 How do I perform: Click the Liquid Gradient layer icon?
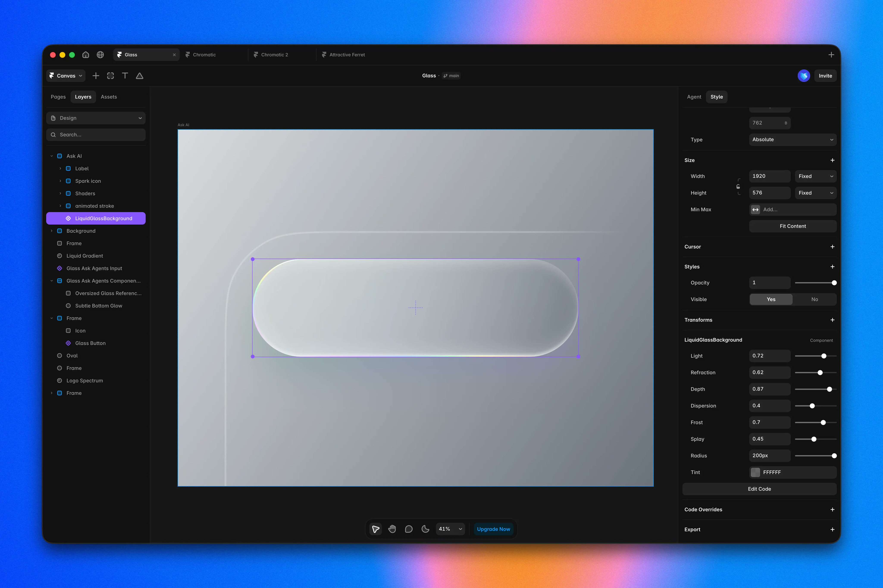pos(59,256)
